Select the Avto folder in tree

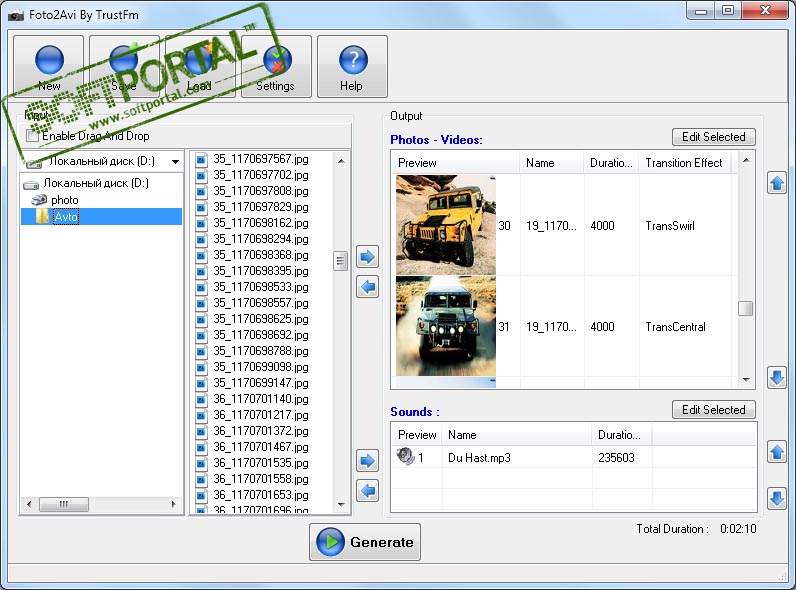click(66, 217)
